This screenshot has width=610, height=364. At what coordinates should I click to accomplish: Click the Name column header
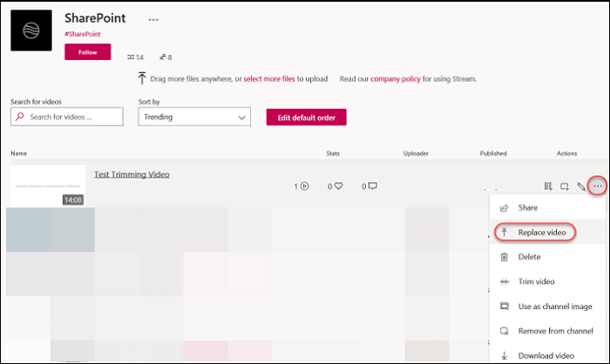click(19, 153)
